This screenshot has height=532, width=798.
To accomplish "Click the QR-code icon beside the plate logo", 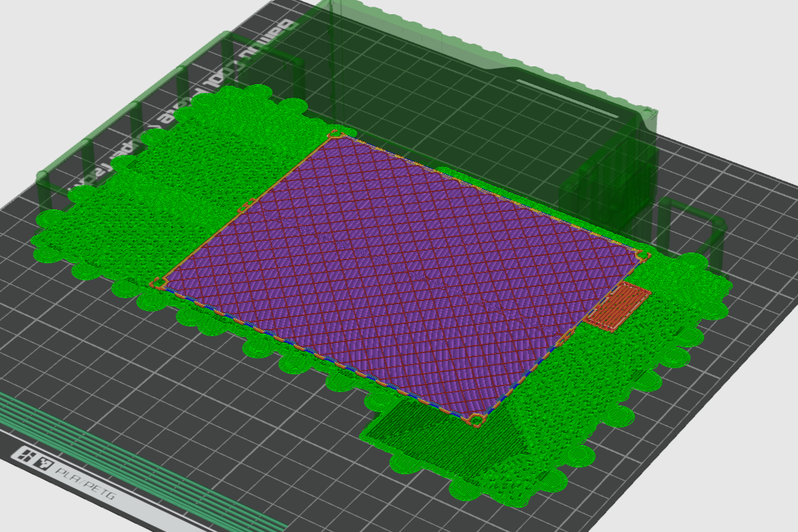I will coord(44,463).
